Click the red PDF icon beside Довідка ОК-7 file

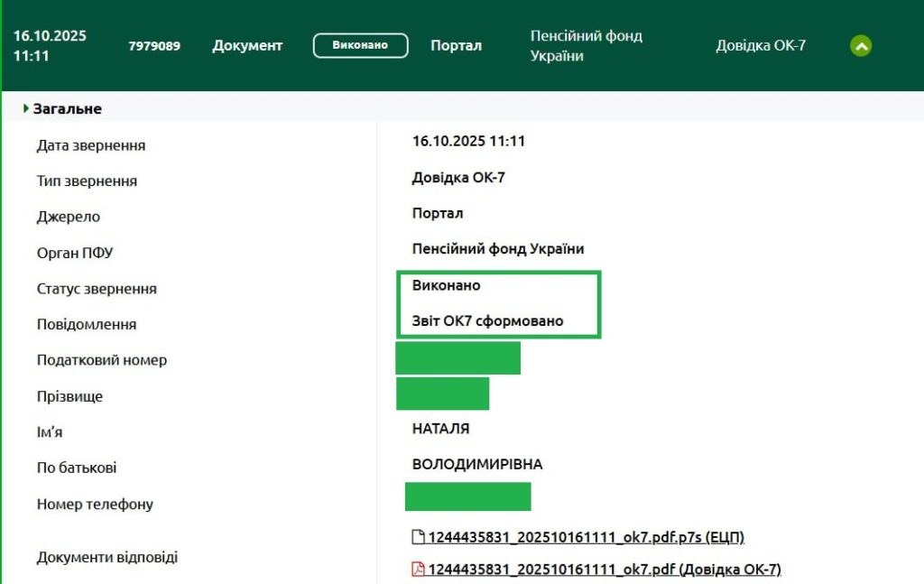coord(418,569)
